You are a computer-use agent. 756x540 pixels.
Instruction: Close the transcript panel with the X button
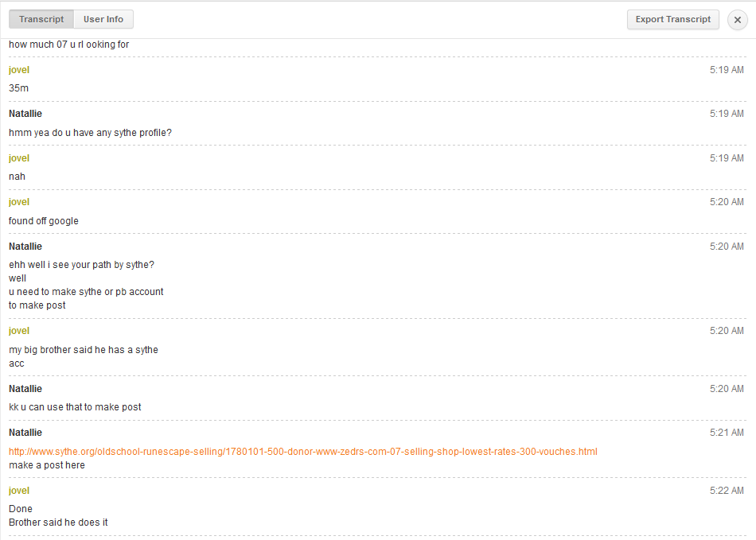pos(737,20)
